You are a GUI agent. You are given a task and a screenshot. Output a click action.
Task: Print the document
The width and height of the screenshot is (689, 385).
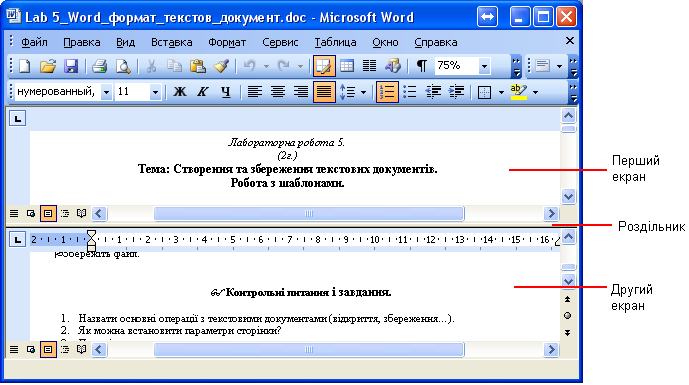pos(100,66)
